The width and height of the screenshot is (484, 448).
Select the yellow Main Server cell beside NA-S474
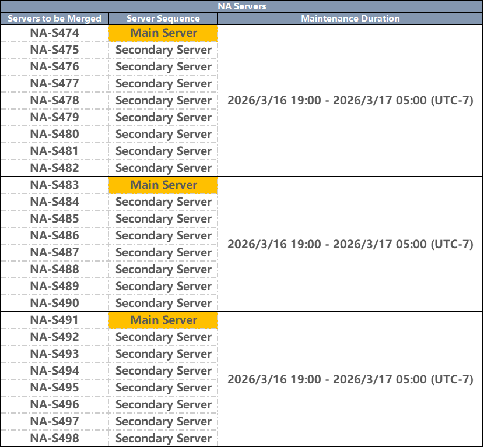pyautogui.click(x=163, y=33)
